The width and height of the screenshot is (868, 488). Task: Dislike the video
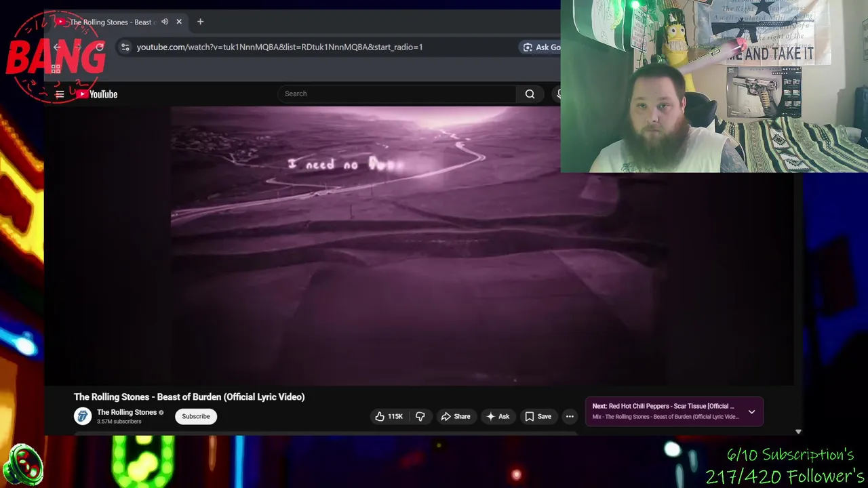point(420,416)
